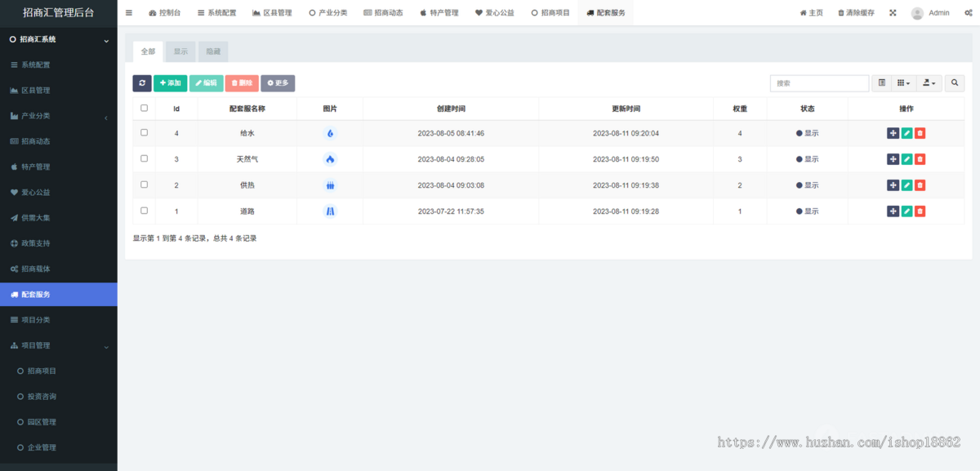The image size is (980, 471).
Task: Open the columns visibility grid dropdown
Action: pos(903,82)
